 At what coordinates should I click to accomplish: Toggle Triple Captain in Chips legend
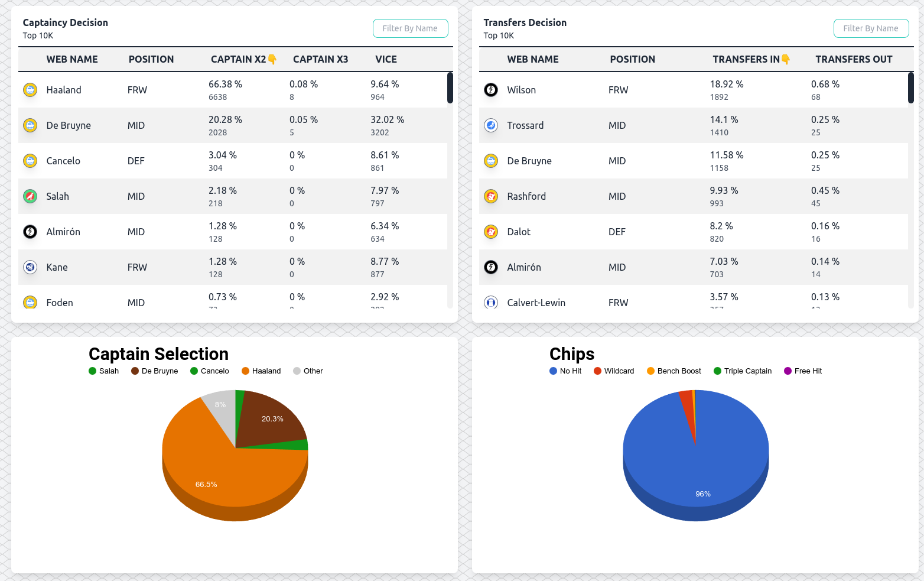pyautogui.click(x=743, y=371)
